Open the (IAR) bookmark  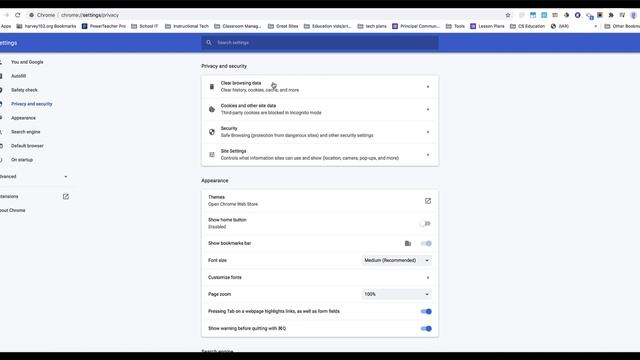click(x=560, y=26)
